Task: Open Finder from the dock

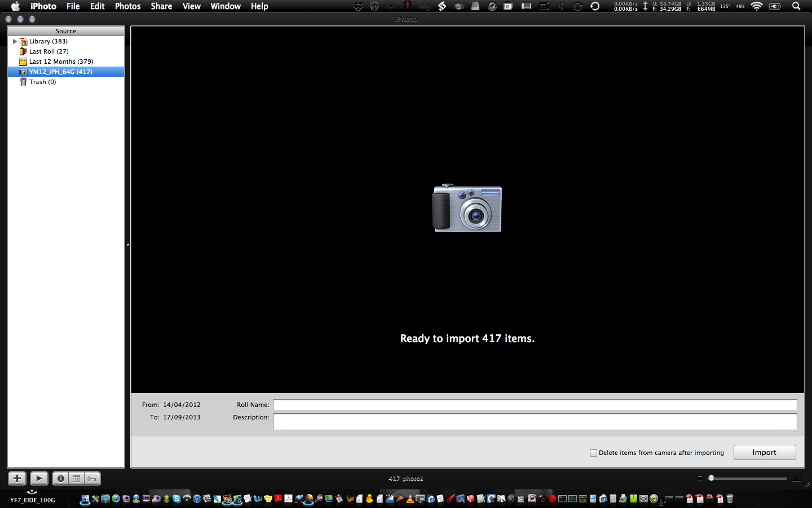Action: tap(84, 499)
